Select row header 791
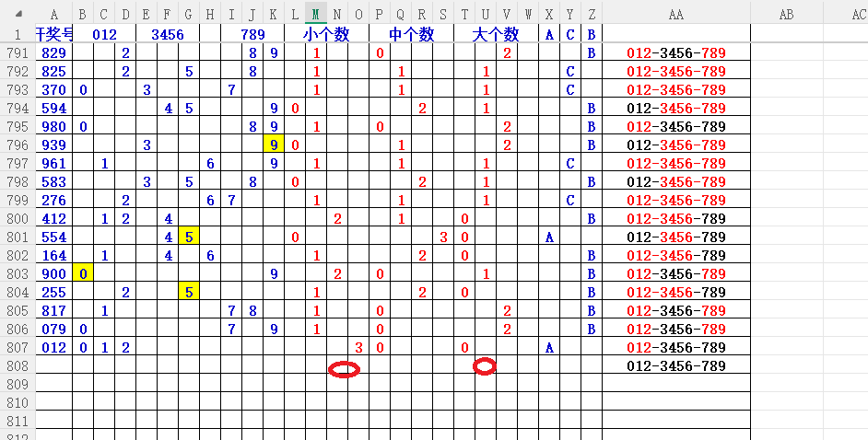 coord(18,53)
